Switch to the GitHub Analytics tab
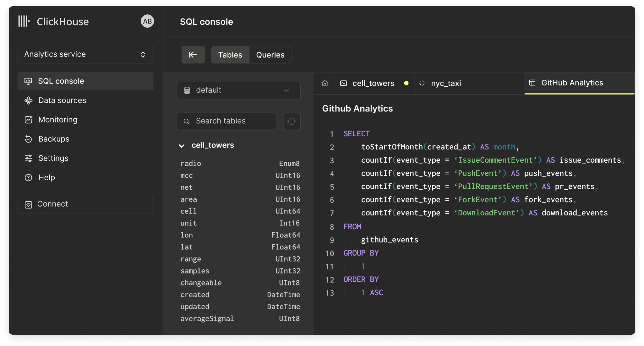644x346 pixels. (x=579, y=83)
